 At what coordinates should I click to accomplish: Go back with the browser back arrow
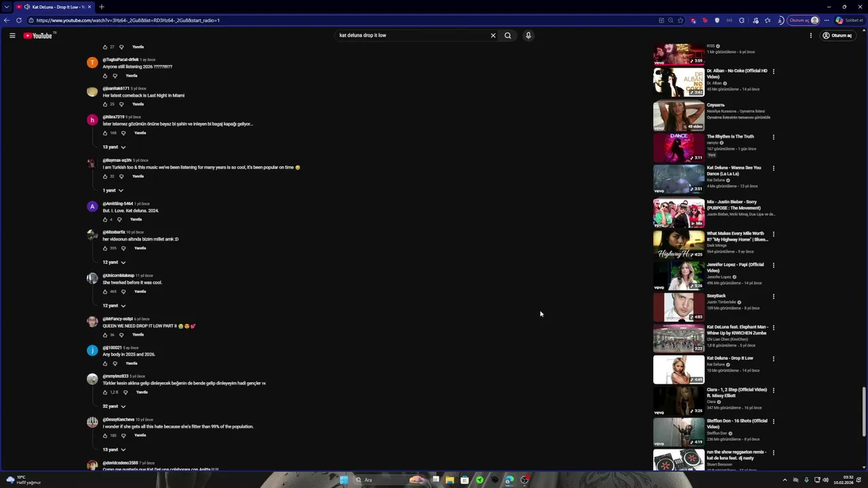[x=7, y=20]
